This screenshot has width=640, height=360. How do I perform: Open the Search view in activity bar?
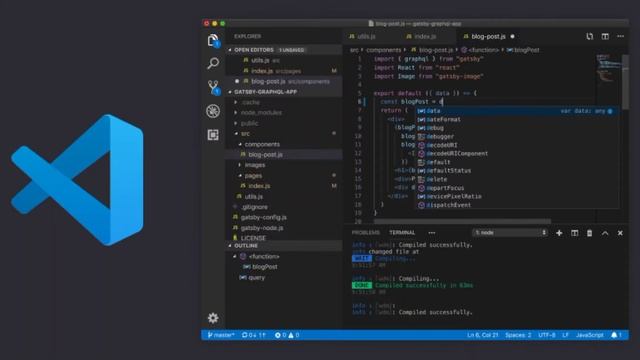pos(213,63)
